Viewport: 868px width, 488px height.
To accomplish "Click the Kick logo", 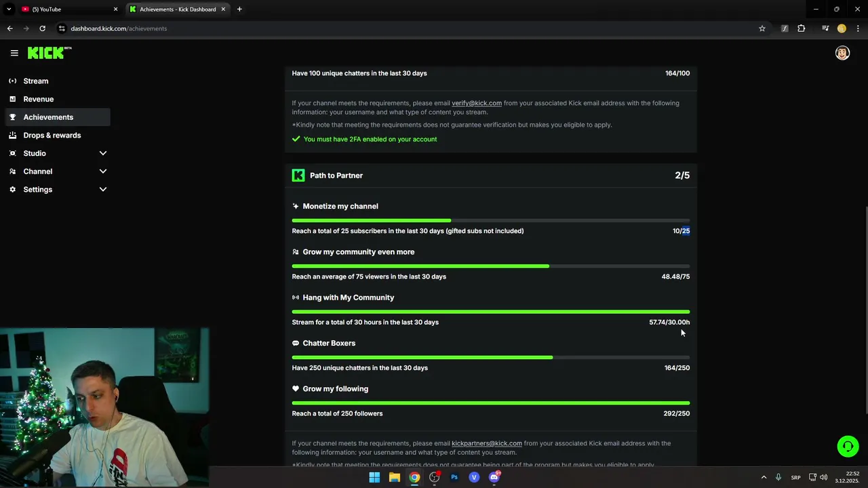I will [x=49, y=53].
